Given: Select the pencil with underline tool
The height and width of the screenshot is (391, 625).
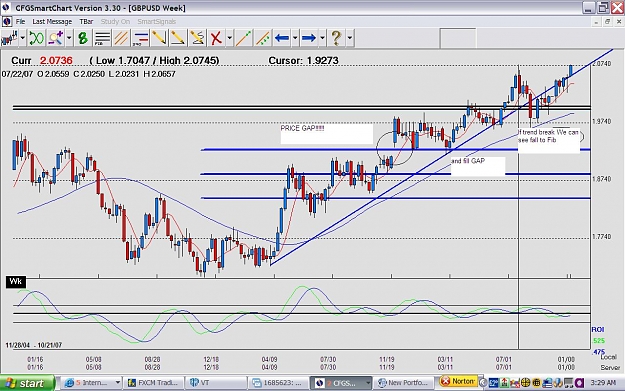Looking at the screenshot, I should click(178, 38).
